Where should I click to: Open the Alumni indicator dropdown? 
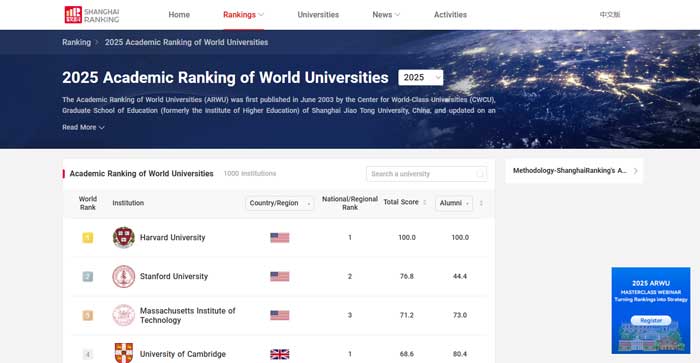454,203
